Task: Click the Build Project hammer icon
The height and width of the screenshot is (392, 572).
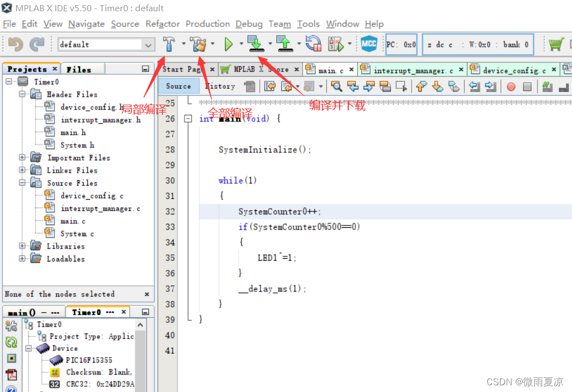Action: click(x=169, y=44)
